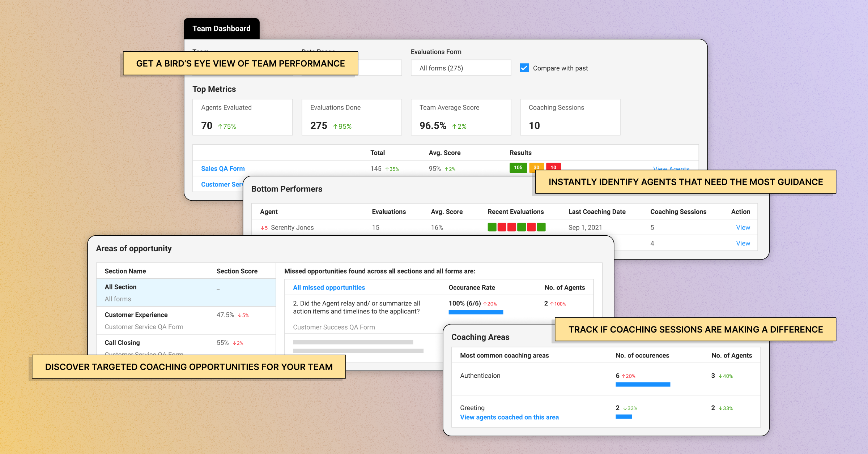This screenshot has width=868, height=454.
Task: Select the All missed opportunities heading
Action: [x=329, y=287]
